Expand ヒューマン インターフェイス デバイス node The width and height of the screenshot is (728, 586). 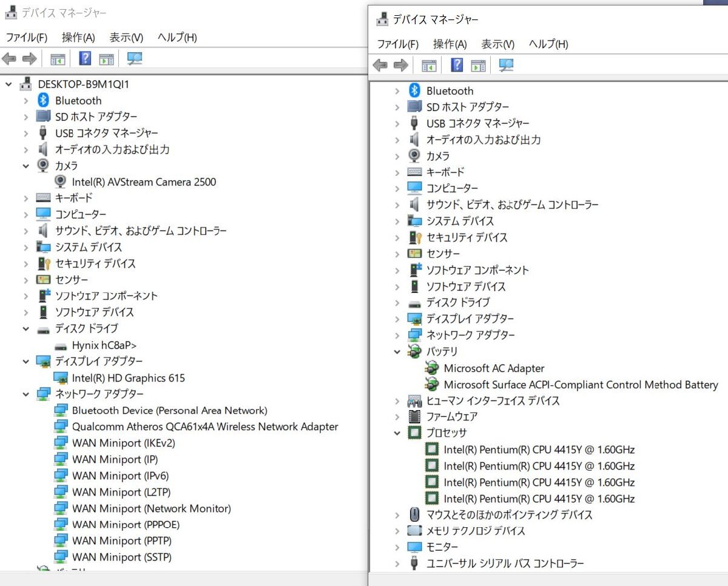(x=397, y=401)
